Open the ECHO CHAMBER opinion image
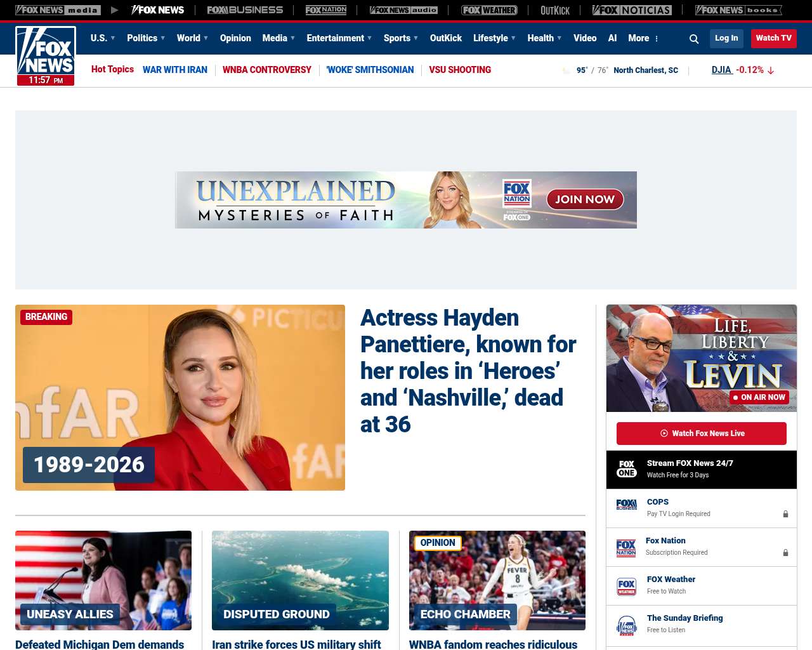 (497, 580)
